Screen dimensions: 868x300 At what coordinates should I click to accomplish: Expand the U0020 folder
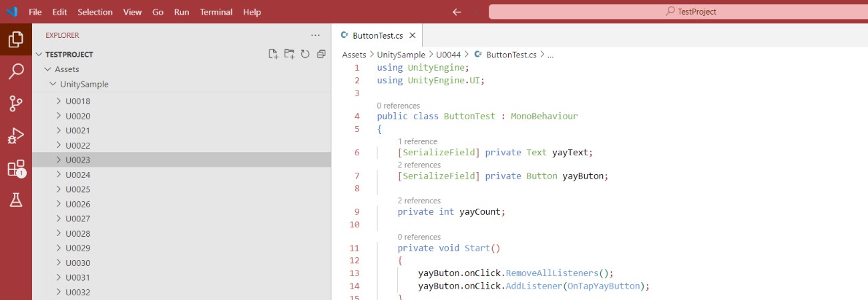[x=181, y=116]
